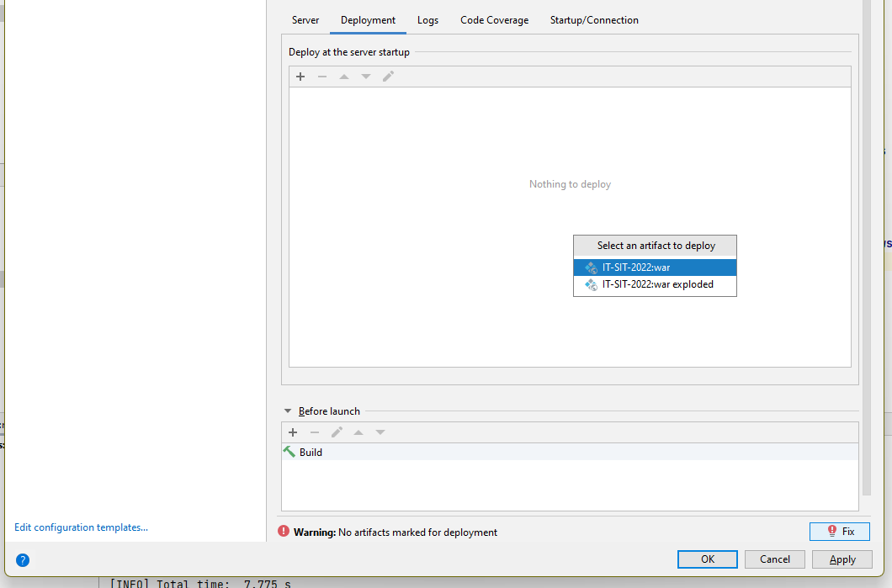Viewport: 892px width, 588px height.
Task: Open Edit configuration templates link
Action: [x=81, y=527]
